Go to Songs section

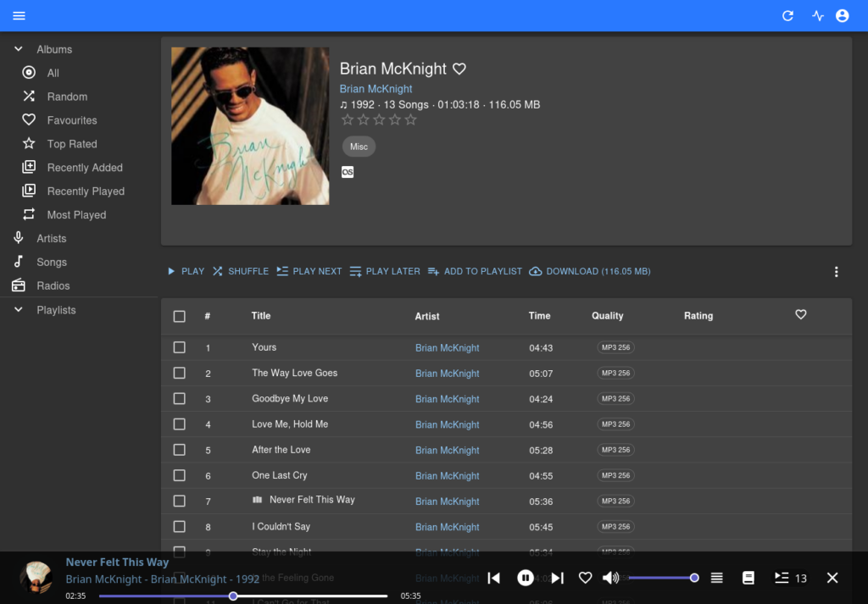(x=52, y=262)
